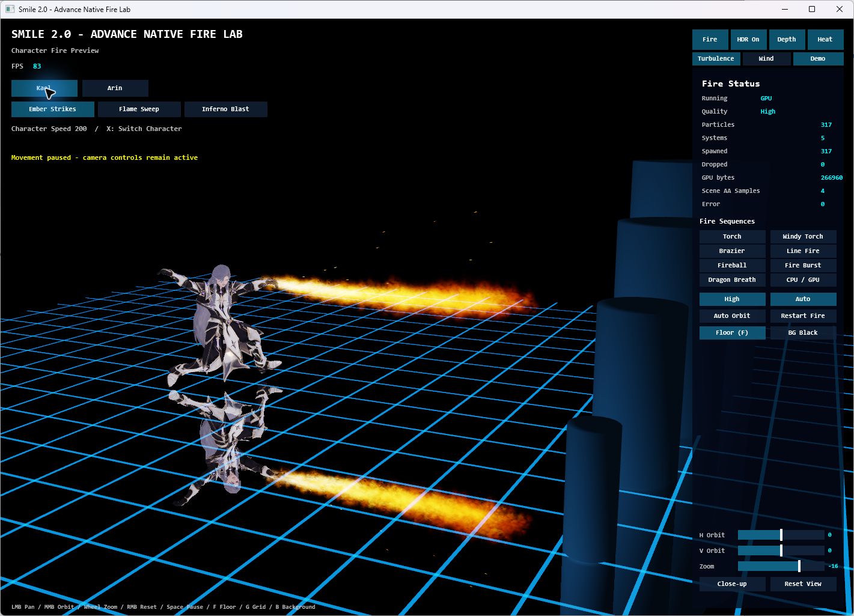854x616 pixels.
Task: Click the FPS value 83
Action: (37, 67)
